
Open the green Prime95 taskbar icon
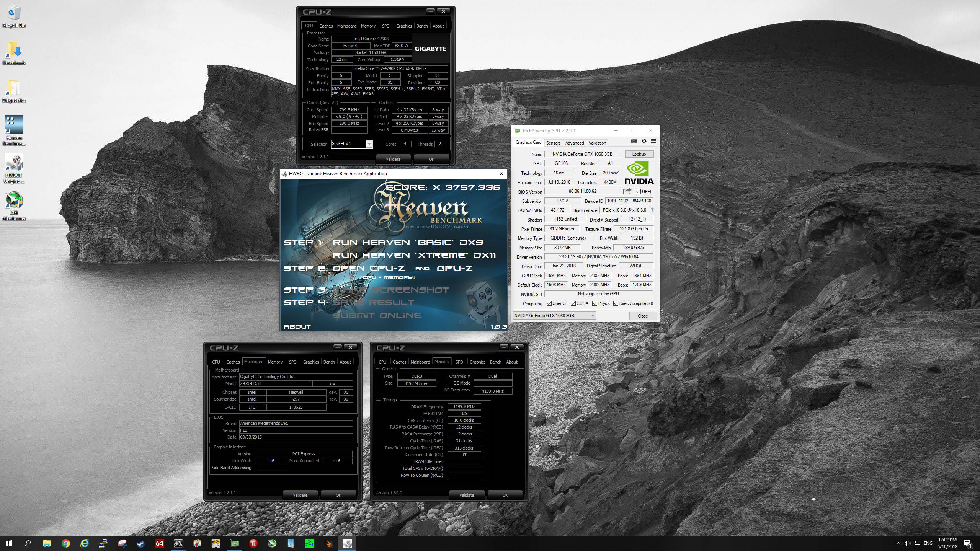(309, 543)
